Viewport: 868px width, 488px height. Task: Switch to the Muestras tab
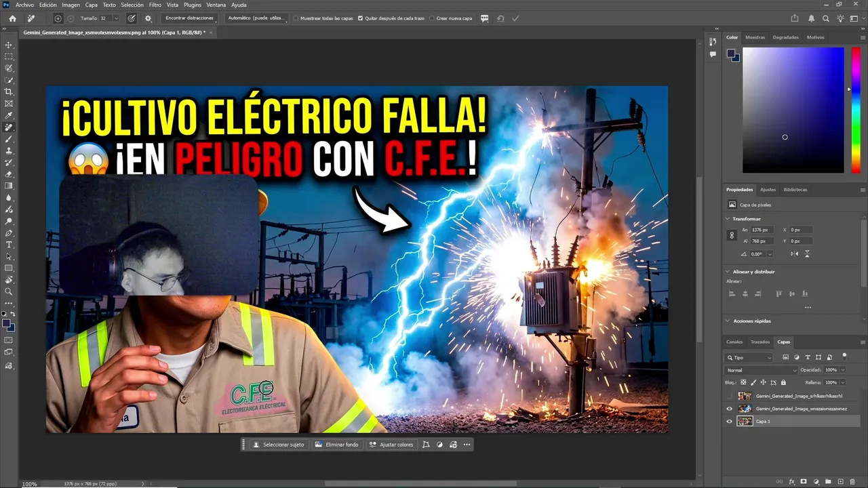click(x=755, y=37)
